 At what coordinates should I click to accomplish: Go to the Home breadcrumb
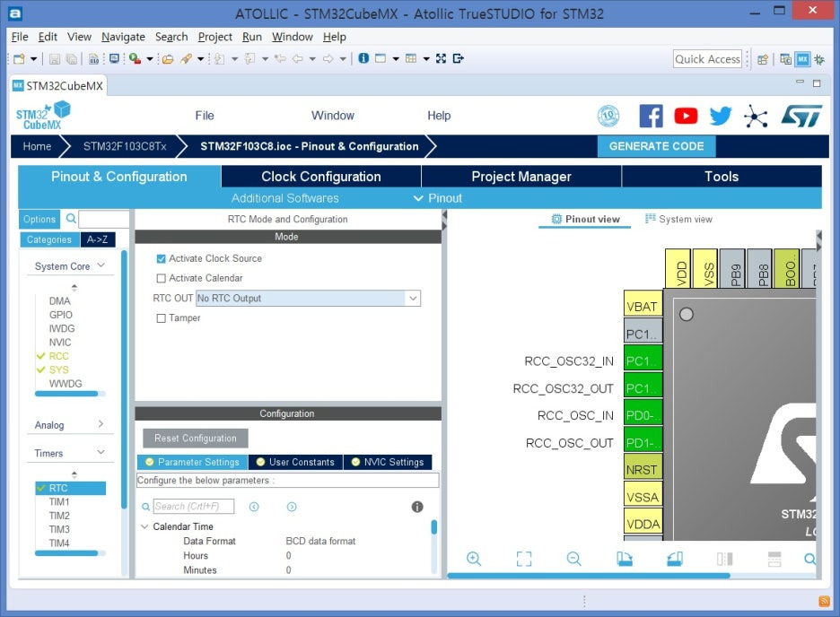[37, 146]
